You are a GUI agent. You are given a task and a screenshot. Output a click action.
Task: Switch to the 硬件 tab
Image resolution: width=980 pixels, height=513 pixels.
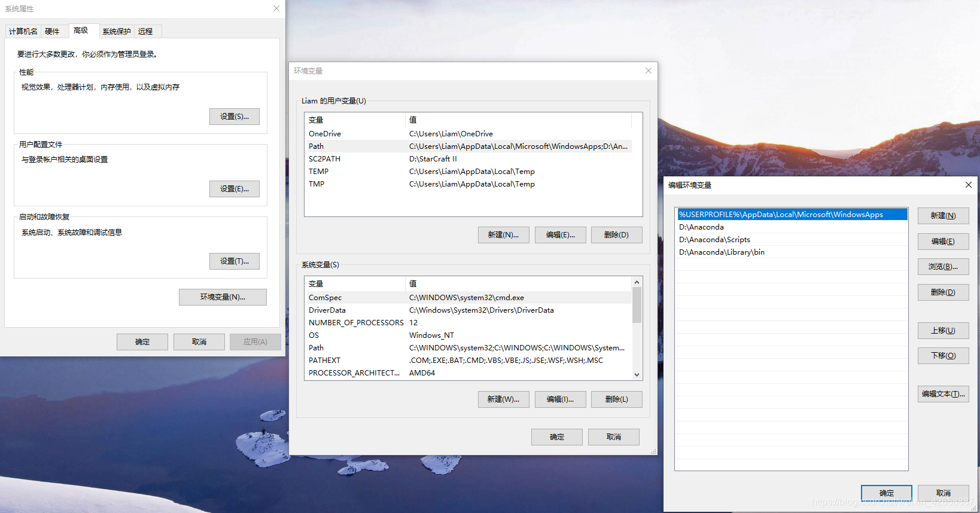(x=52, y=32)
